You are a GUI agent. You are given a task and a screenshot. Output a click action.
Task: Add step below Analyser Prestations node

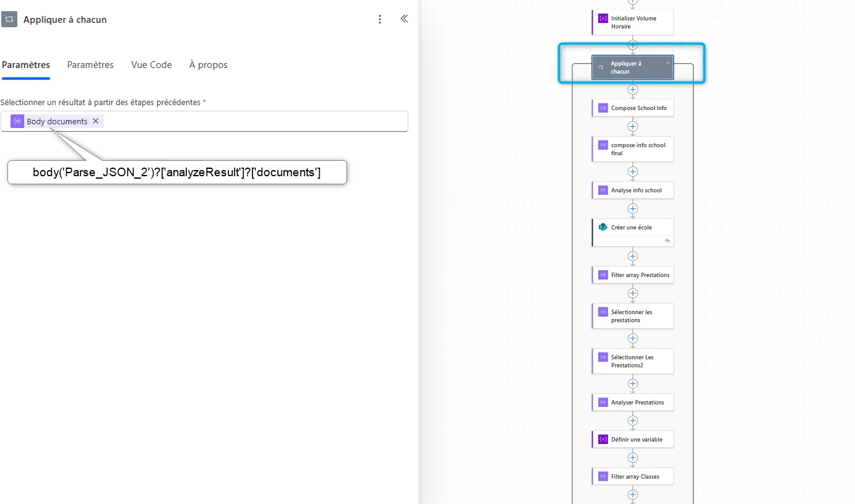click(x=632, y=421)
